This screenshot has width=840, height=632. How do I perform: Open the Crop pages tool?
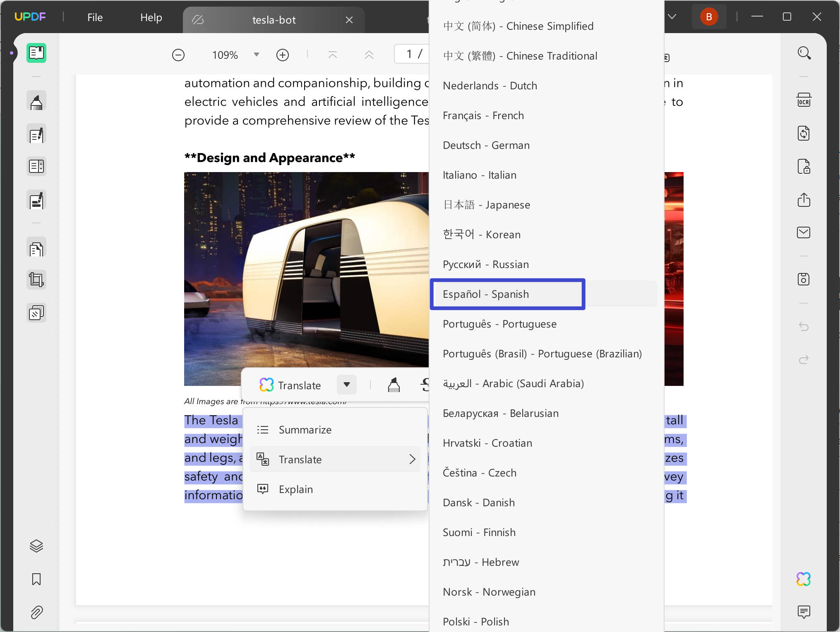pyautogui.click(x=36, y=279)
